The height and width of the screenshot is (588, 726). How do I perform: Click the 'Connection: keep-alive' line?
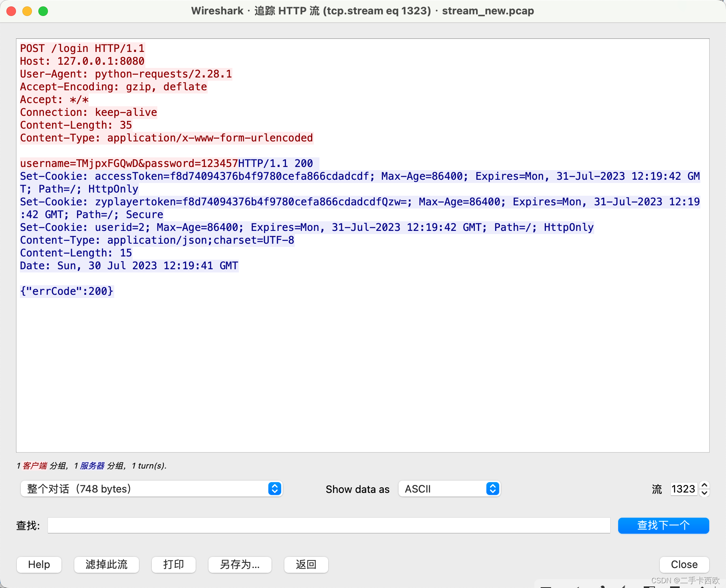click(x=89, y=112)
